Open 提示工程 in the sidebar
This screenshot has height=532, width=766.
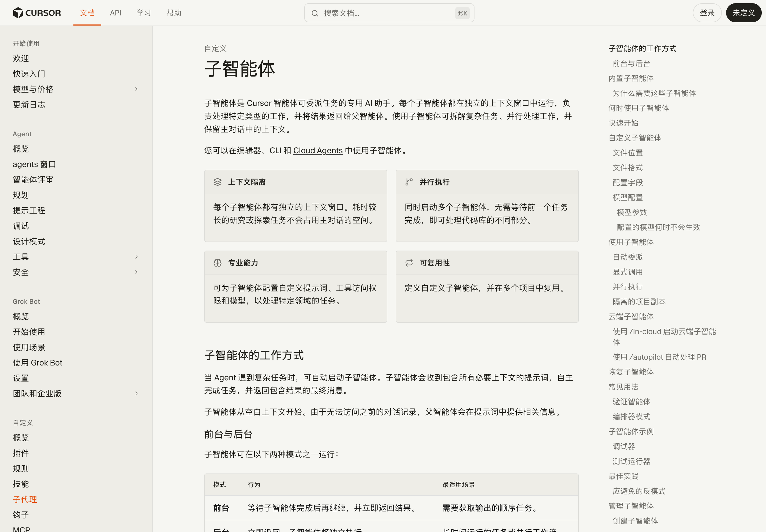coord(29,211)
